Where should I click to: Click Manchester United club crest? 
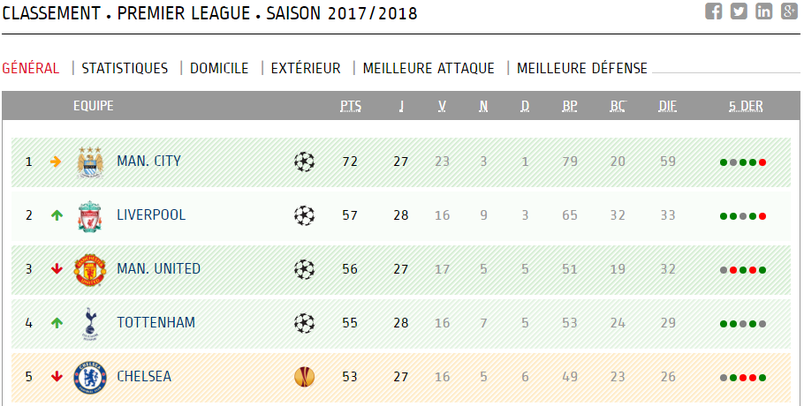pyautogui.click(x=90, y=269)
